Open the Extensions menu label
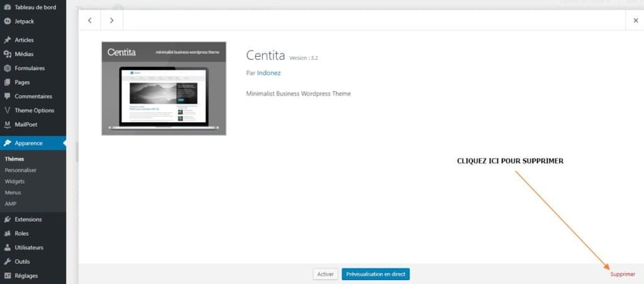 28,219
